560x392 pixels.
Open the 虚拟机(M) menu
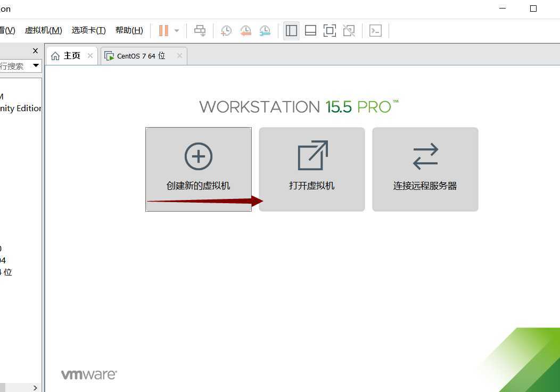43,30
